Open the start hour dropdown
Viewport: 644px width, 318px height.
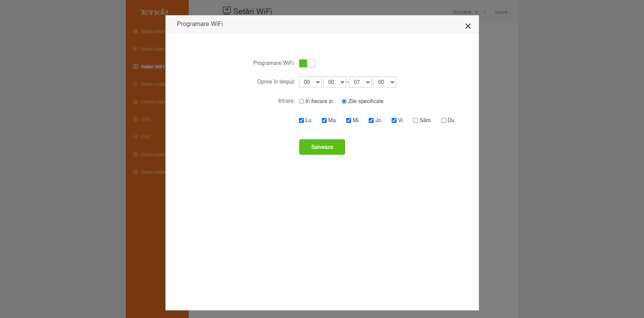click(310, 82)
